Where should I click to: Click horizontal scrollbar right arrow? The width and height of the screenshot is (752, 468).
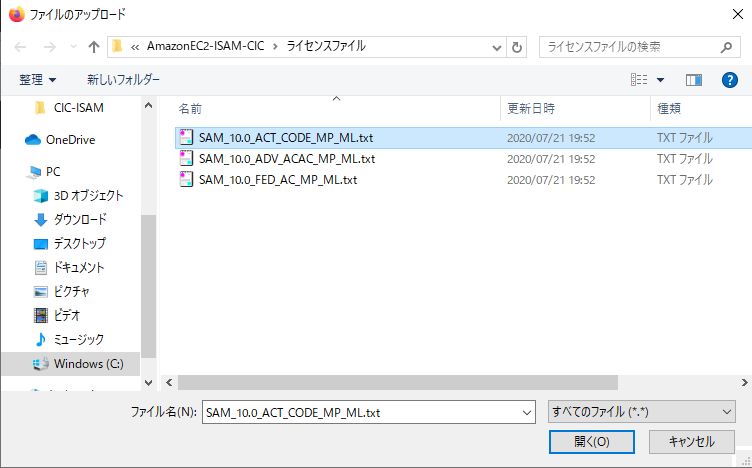coord(744,383)
